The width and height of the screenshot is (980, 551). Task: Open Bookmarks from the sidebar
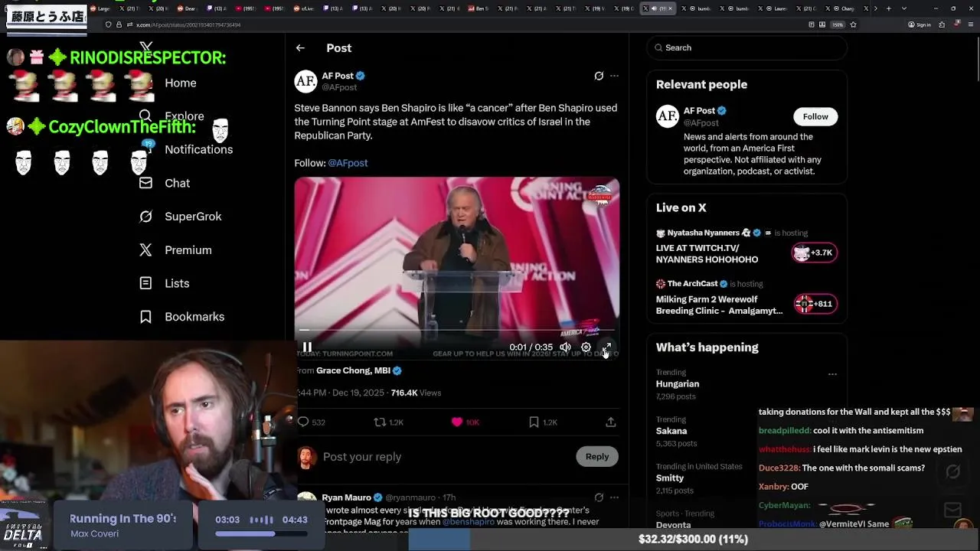tap(182, 317)
